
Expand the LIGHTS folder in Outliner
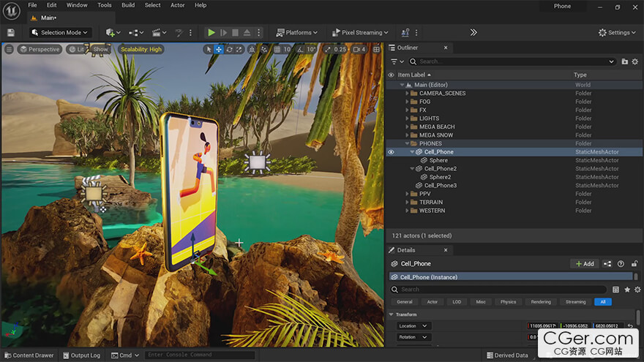[x=407, y=118]
